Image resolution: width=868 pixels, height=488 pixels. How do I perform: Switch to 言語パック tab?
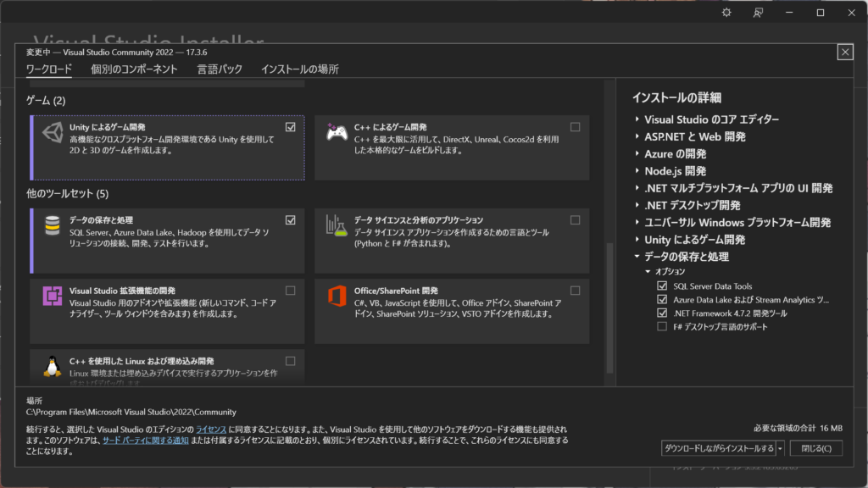point(220,69)
